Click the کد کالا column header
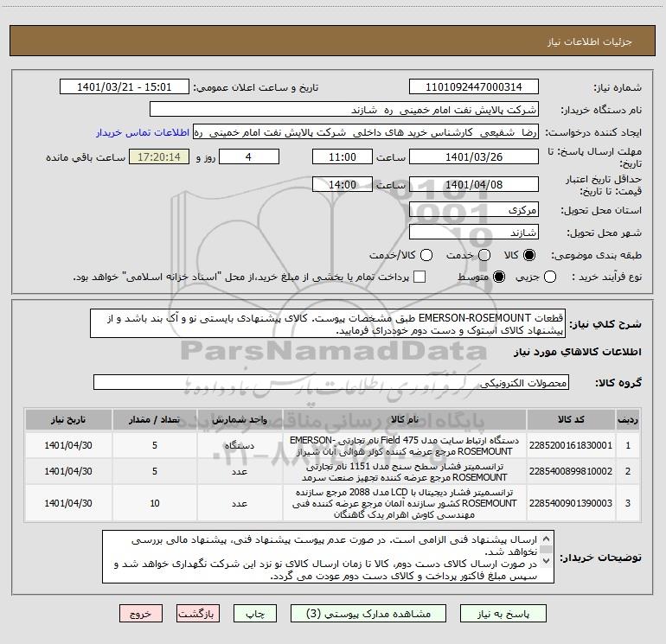 [571, 419]
